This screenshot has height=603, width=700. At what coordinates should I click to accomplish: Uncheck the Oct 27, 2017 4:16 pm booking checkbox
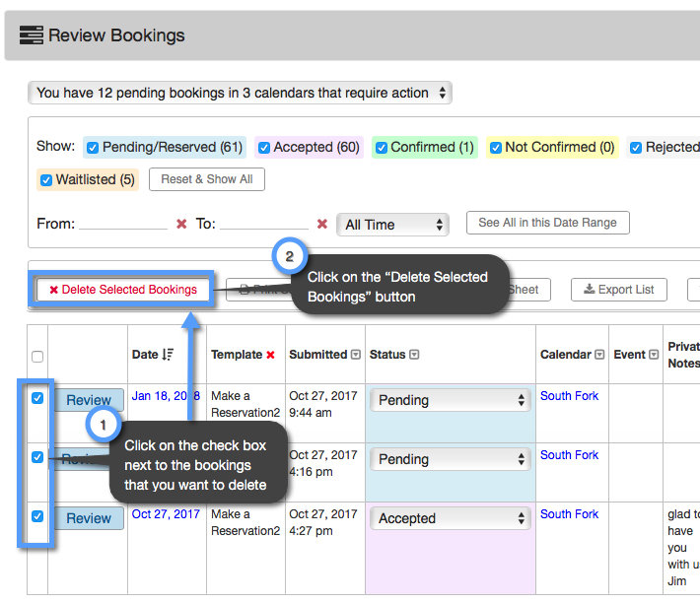coord(37,457)
